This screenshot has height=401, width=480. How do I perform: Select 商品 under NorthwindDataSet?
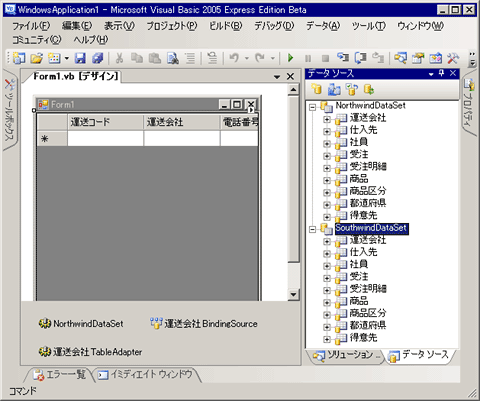359,179
